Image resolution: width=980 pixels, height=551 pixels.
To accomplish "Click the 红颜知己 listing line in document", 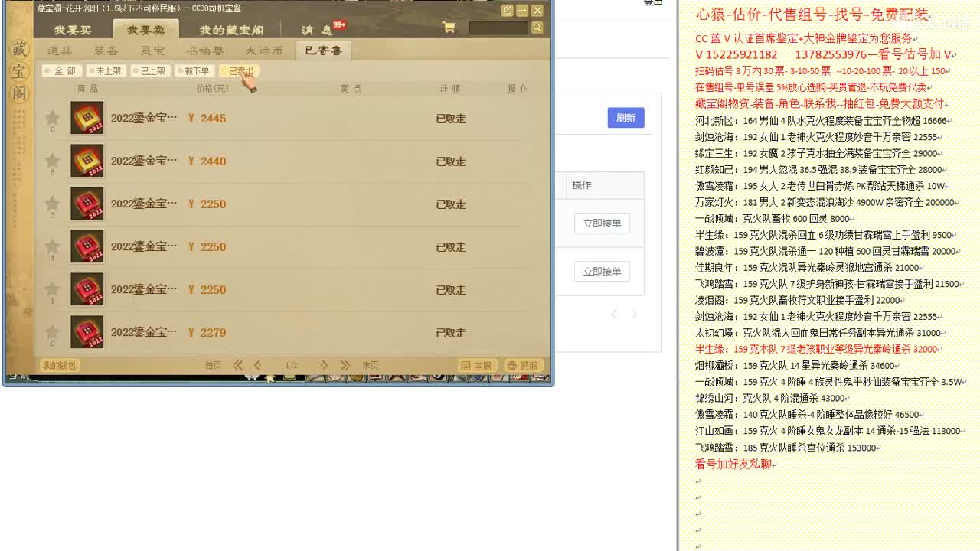I will pos(819,170).
